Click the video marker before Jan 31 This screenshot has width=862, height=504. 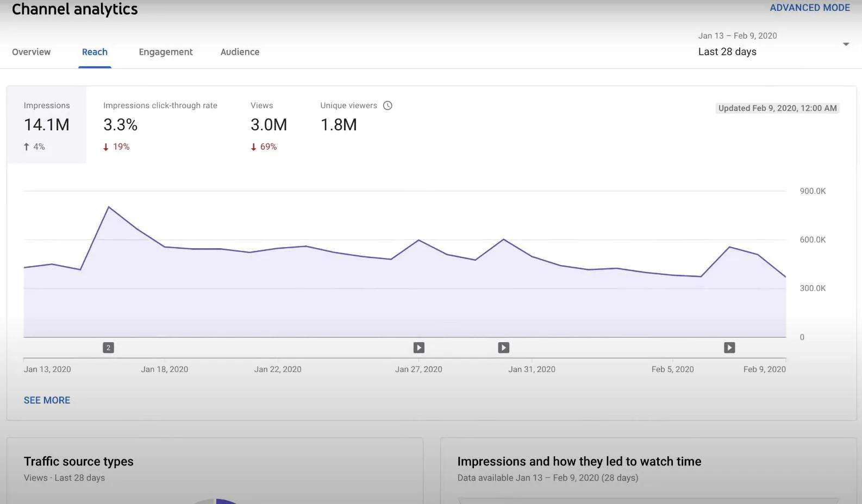point(504,348)
